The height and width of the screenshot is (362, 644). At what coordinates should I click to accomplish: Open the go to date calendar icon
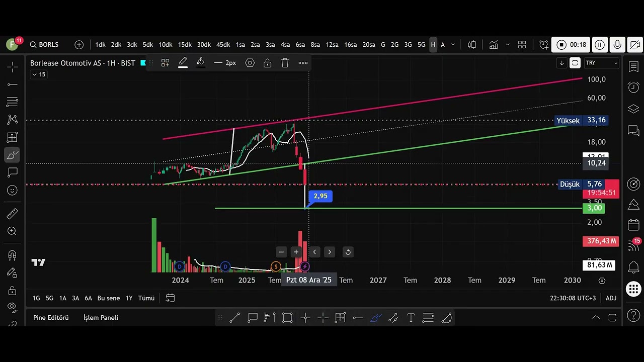coord(170,298)
